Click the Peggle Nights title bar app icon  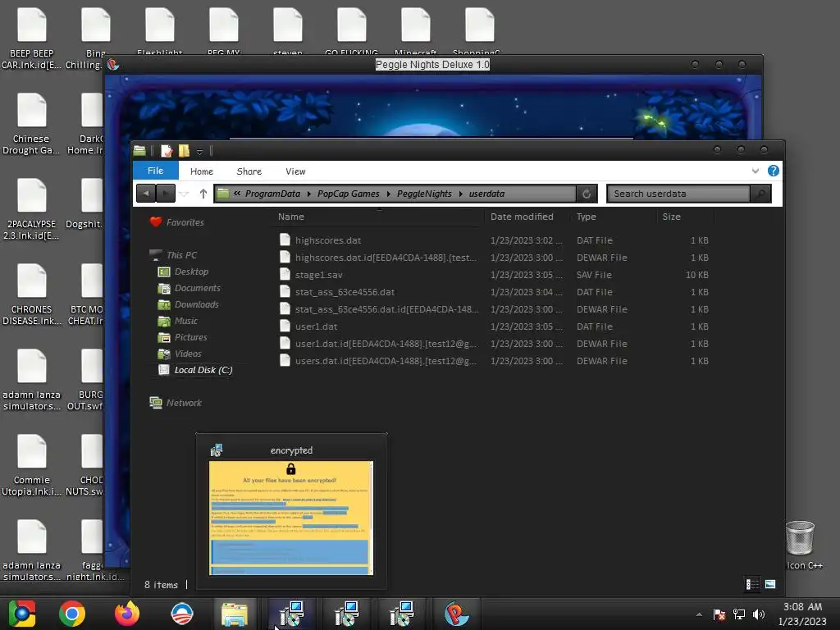[x=112, y=65]
